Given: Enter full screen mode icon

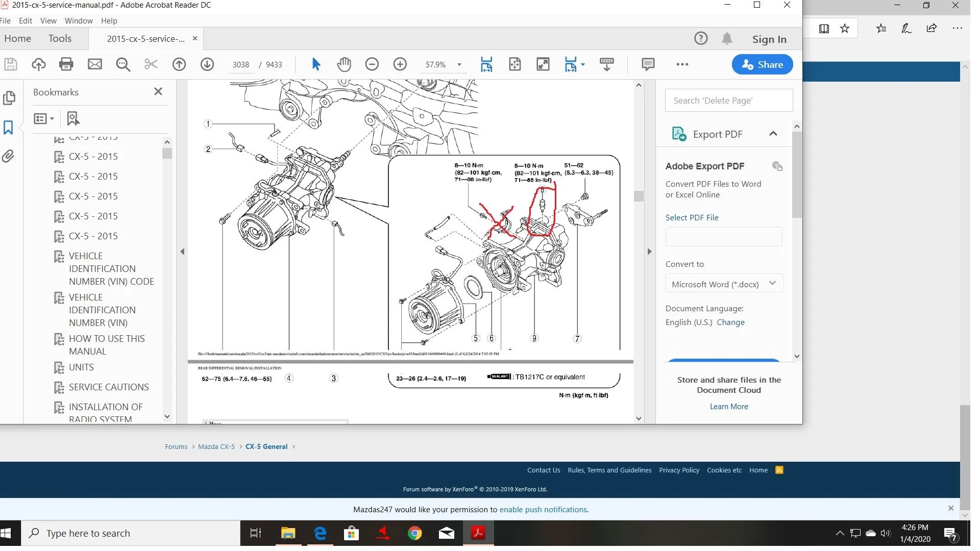Looking at the screenshot, I should 543,64.
